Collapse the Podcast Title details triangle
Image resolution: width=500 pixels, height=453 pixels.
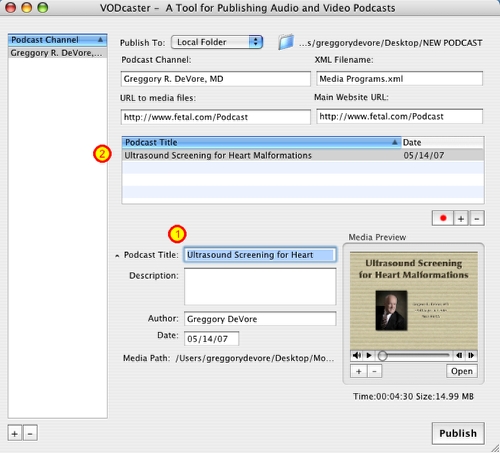pyautogui.click(x=117, y=256)
